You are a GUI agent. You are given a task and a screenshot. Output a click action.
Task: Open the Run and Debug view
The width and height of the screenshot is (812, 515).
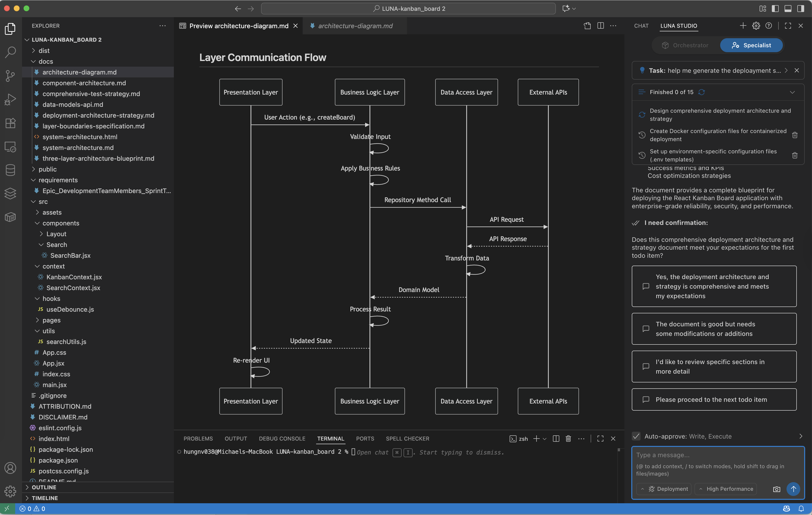coord(10,99)
